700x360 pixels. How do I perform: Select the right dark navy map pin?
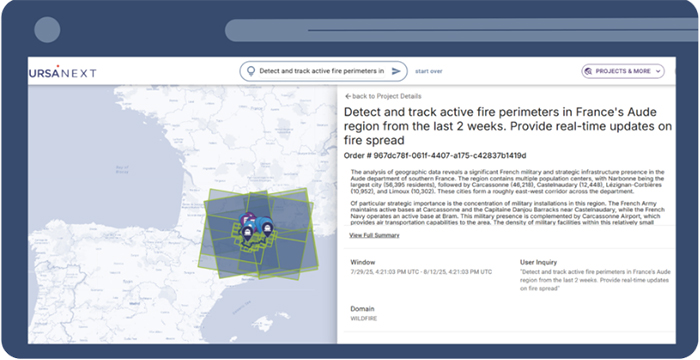[x=267, y=230]
